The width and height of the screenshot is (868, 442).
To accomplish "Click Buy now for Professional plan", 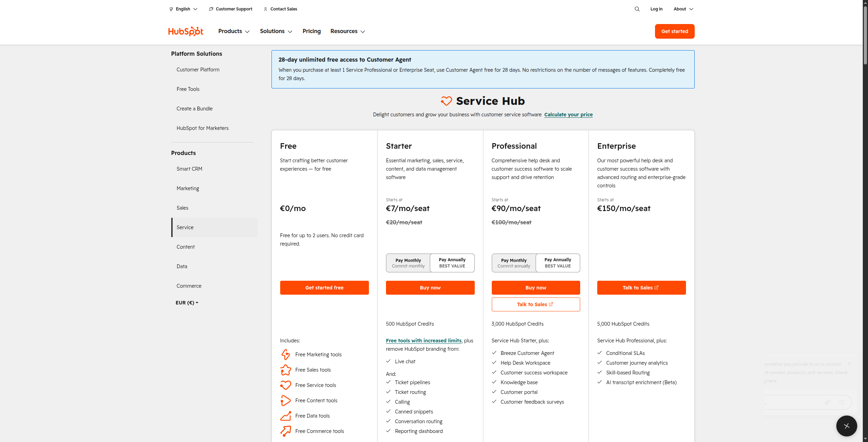I will coord(536,288).
